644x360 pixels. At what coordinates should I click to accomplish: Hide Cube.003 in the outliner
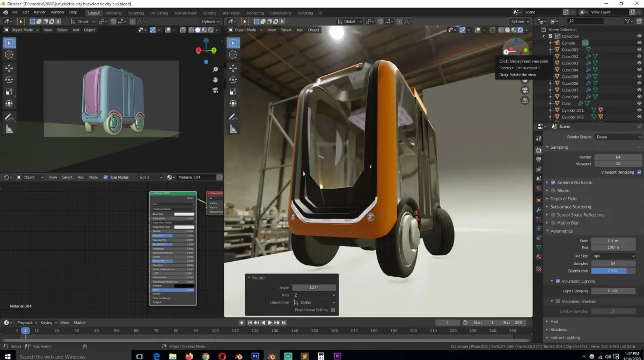tap(639, 63)
